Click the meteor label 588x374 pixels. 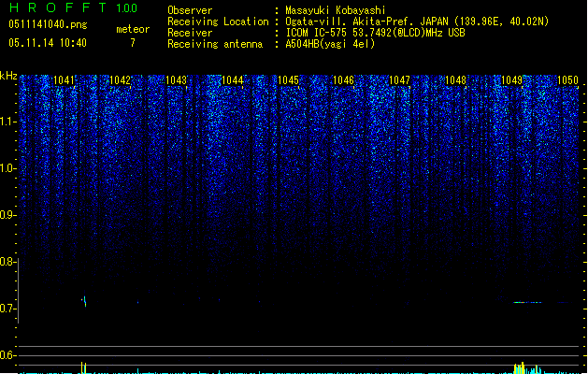click(x=133, y=29)
